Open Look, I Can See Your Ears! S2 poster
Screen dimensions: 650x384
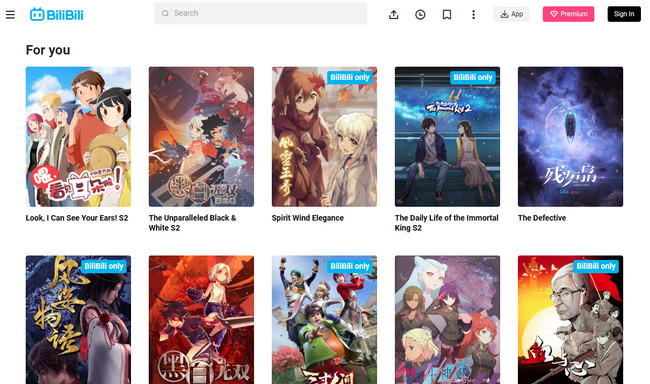tap(78, 136)
